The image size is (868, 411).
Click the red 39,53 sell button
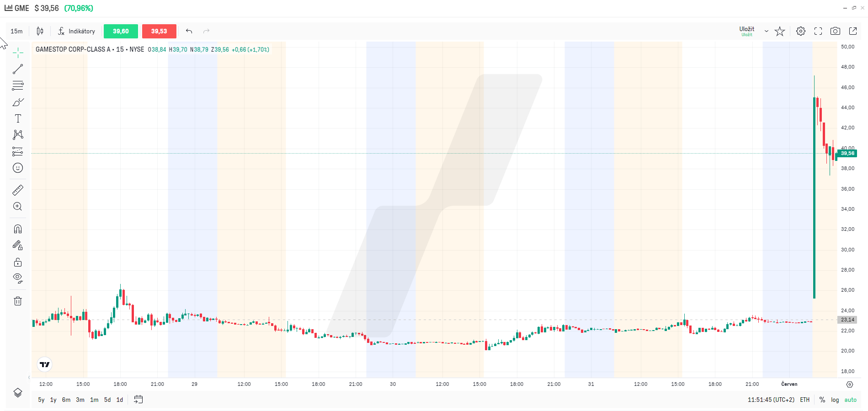[159, 31]
